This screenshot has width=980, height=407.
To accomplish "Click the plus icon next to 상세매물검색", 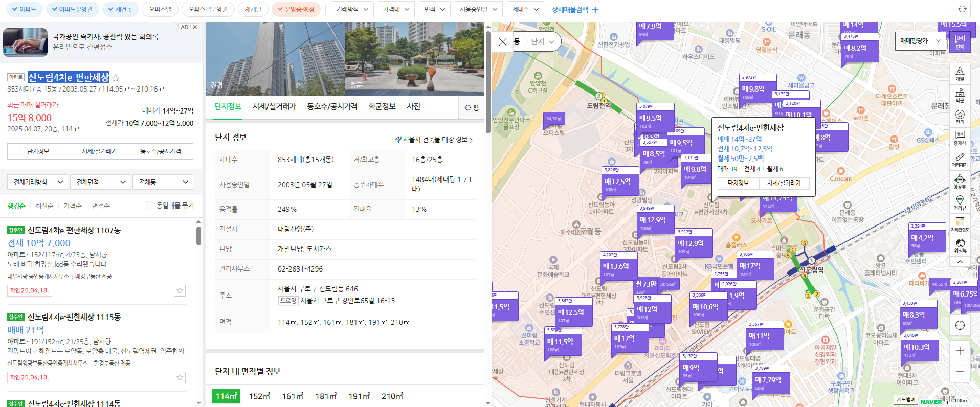I will [x=595, y=10].
